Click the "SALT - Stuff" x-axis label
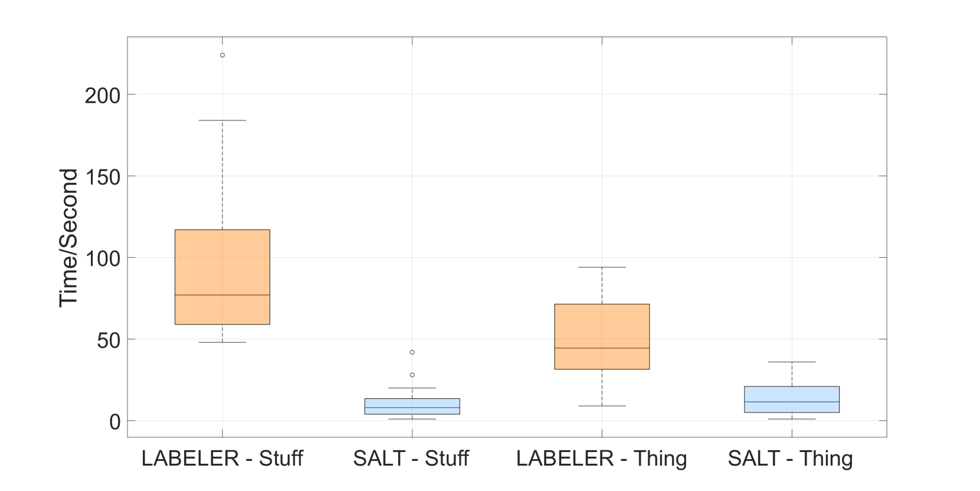Screen dimensions: 980x491 pos(411,459)
